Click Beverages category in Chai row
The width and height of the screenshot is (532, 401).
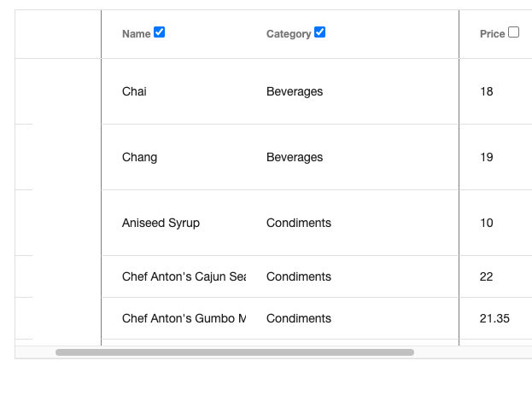[x=295, y=91]
